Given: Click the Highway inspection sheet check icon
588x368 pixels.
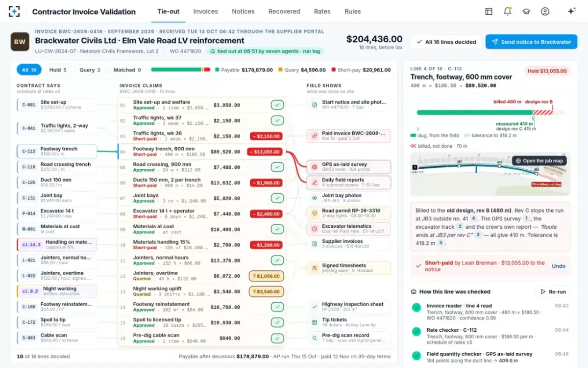Looking at the screenshot, I should tap(315, 307).
